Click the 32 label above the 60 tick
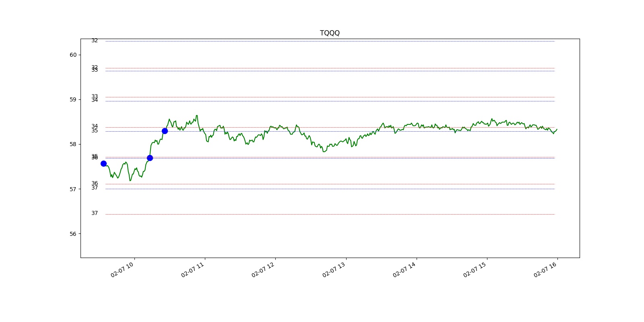The width and height of the screenshot is (644, 322). pos(95,41)
